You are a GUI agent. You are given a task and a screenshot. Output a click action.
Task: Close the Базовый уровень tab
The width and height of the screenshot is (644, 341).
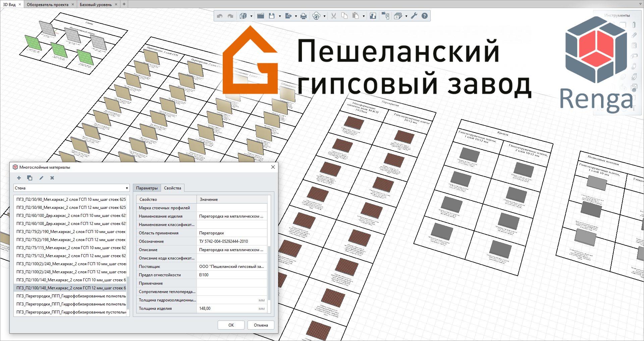pyautogui.click(x=116, y=4)
